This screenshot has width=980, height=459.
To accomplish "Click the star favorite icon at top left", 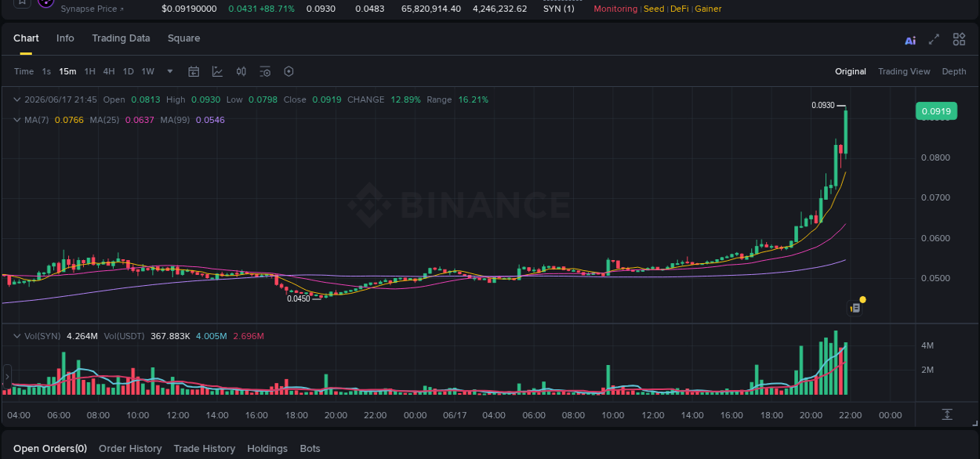I will click(x=22, y=2).
